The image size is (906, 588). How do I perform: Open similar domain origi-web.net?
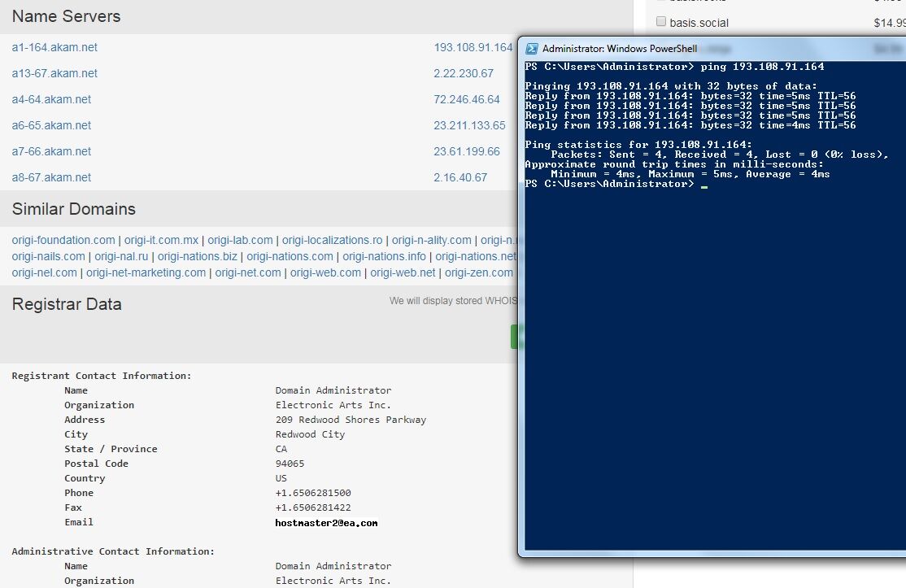tap(403, 272)
